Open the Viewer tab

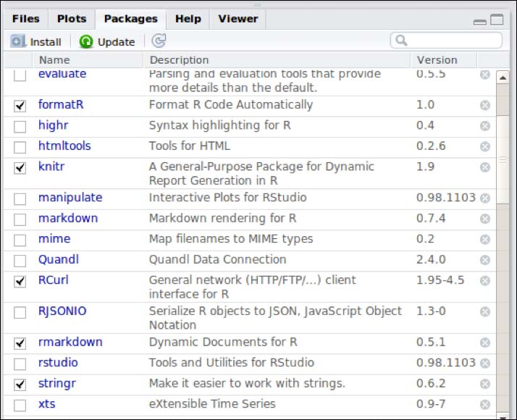tap(238, 19)
